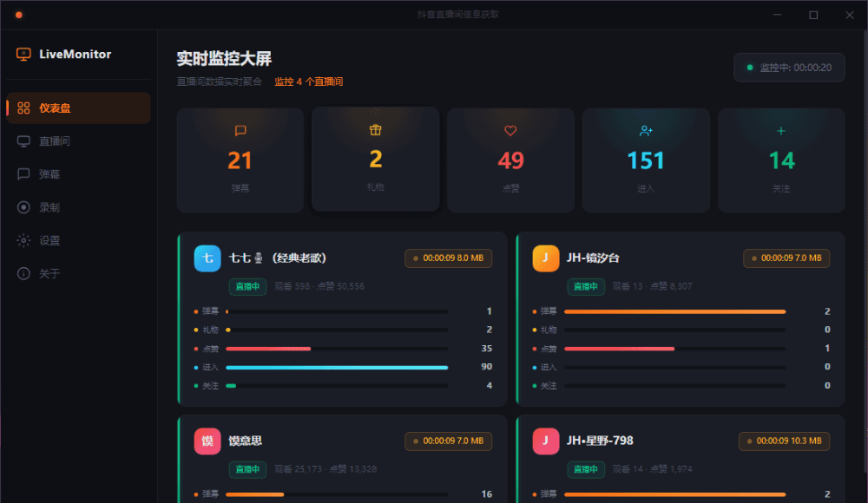Click the 关于 info icon in sidebar

pos(23,273)
